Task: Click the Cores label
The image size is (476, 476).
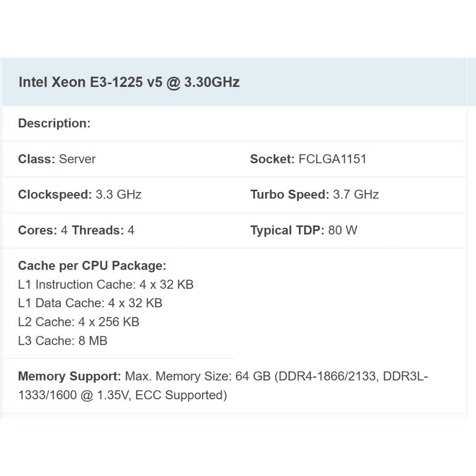Action: 37,230
